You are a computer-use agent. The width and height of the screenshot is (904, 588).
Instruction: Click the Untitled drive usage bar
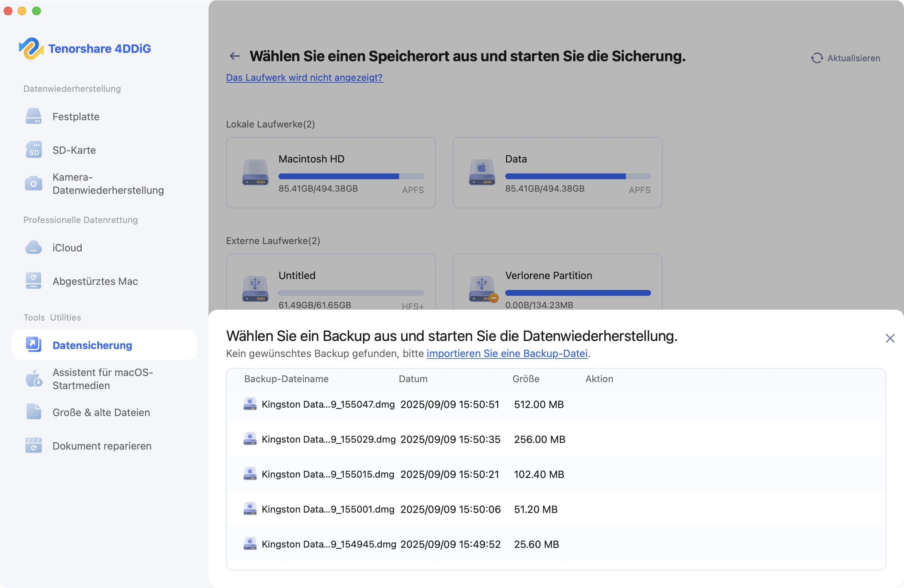351,293
